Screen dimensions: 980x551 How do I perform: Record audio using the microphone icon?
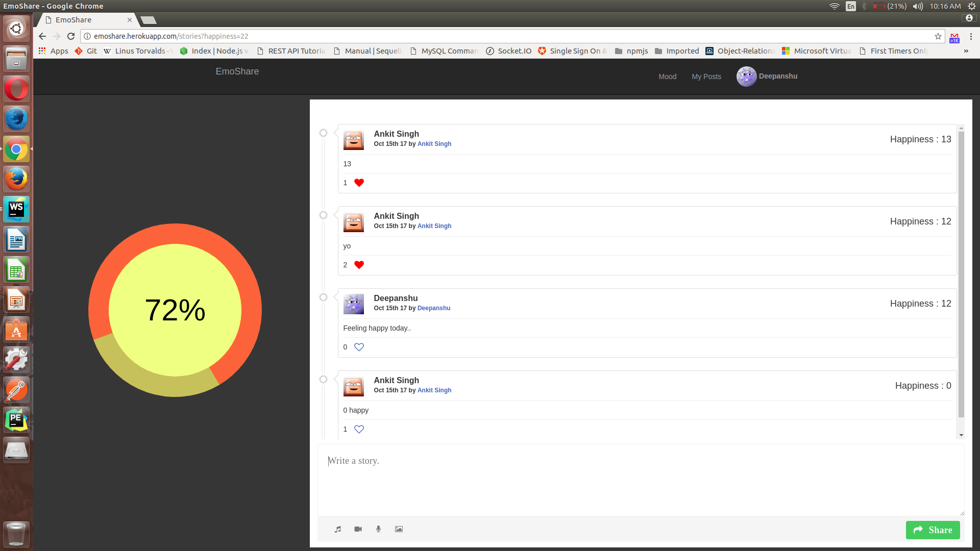click(x=378, y=529)
